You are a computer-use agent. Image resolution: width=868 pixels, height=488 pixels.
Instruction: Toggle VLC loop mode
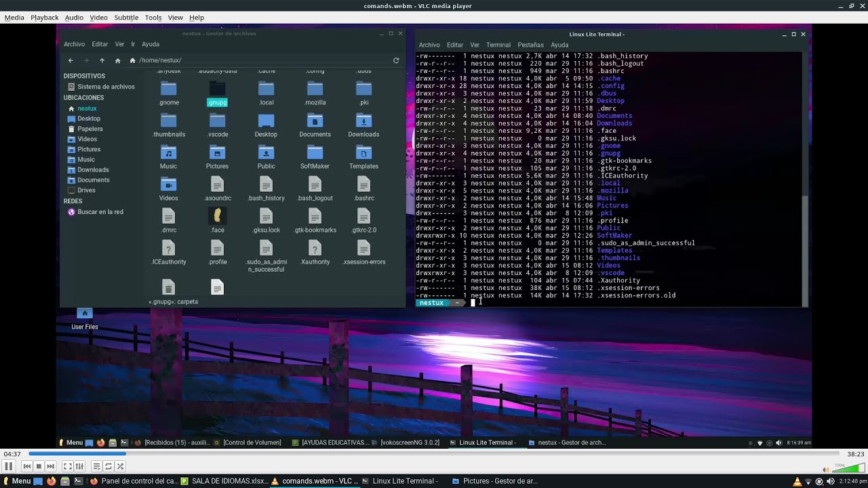click(108, 466)
